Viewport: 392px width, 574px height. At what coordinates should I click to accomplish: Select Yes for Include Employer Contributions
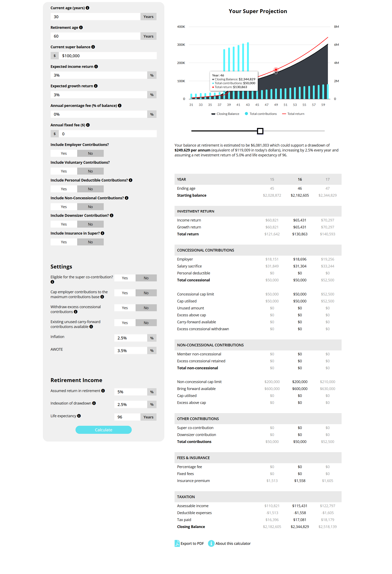(x=64, y=153)
